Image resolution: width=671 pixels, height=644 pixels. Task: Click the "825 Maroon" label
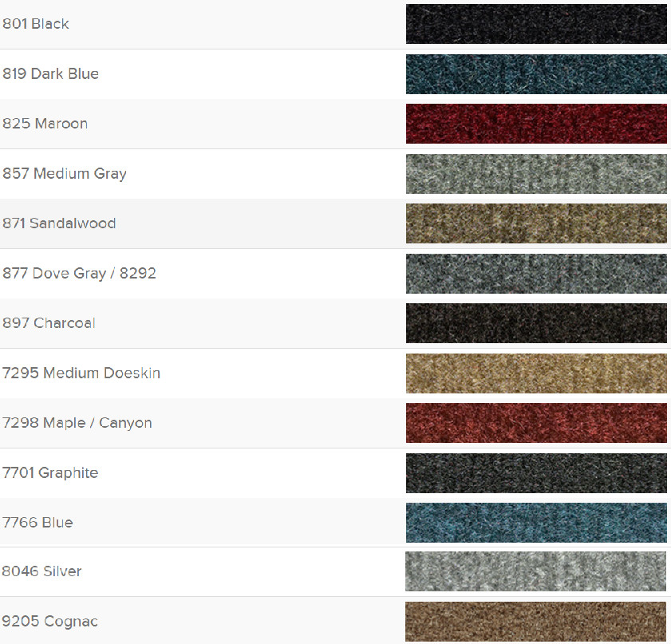click(x=45, y=124)
